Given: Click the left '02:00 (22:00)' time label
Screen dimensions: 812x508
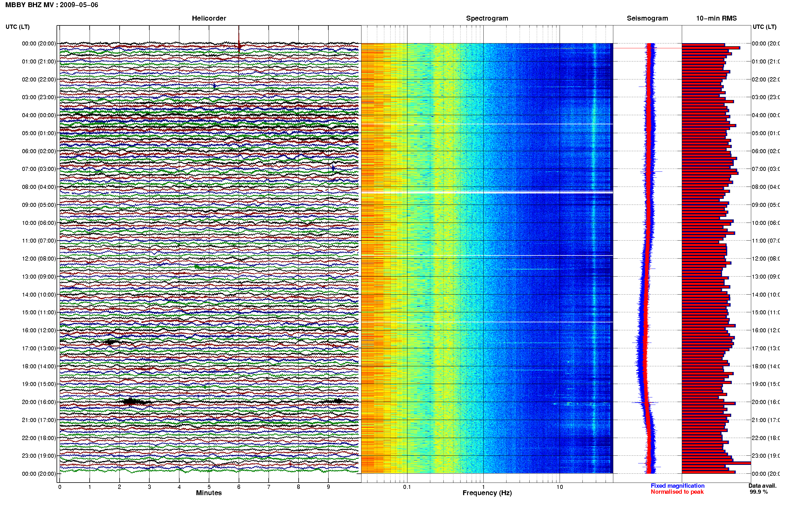Looking at the screenshot, I should (39, 80).
